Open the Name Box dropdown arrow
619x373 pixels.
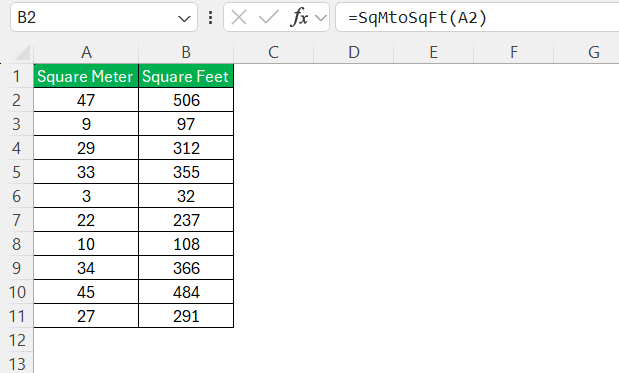pos(184,18)
